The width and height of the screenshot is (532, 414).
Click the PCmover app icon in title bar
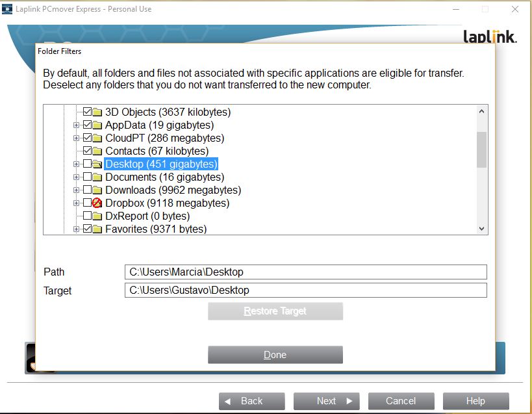7,9
